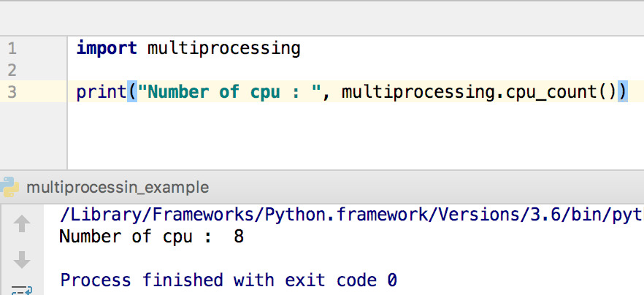Click the Python icon beside multiprocessin_example
Screen dimensions: 644x295
point(9,188)
